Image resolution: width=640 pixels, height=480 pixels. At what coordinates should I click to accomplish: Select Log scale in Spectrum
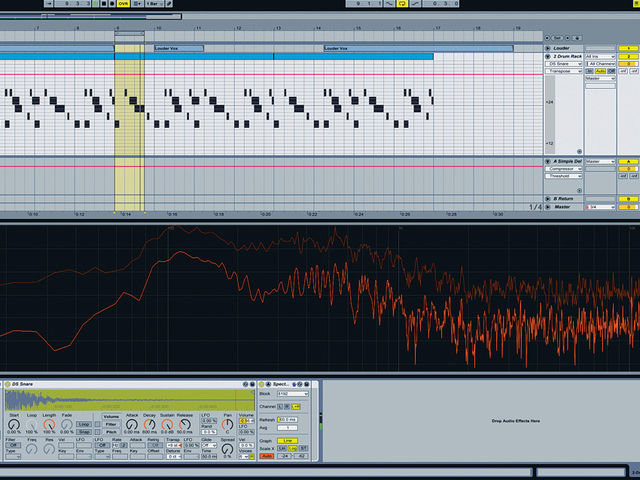pyautogui.click(x=293, y=449)
